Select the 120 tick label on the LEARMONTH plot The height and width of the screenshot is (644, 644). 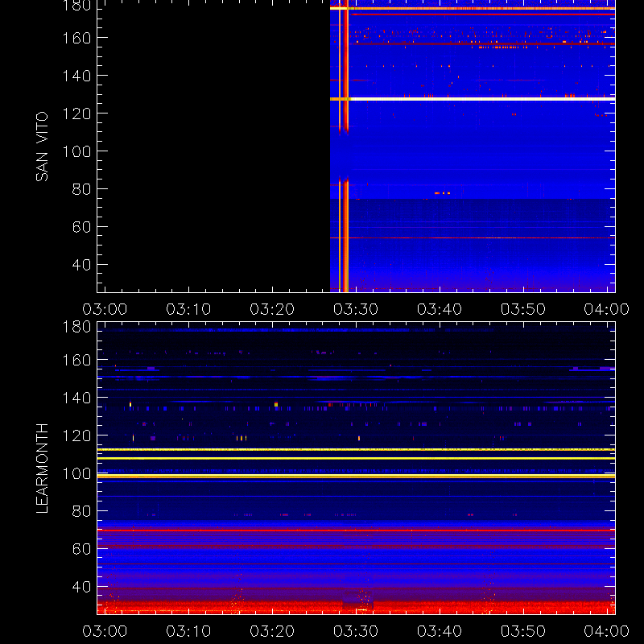click(76, 436)
